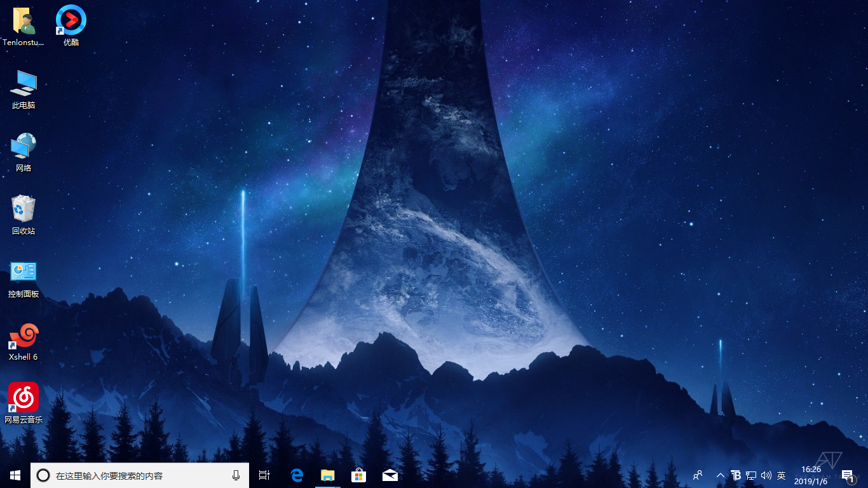The width and height of the screenshot is (868, 488).
Task: Click the Cortana circle in search box
Action: (x=43, y=475)
